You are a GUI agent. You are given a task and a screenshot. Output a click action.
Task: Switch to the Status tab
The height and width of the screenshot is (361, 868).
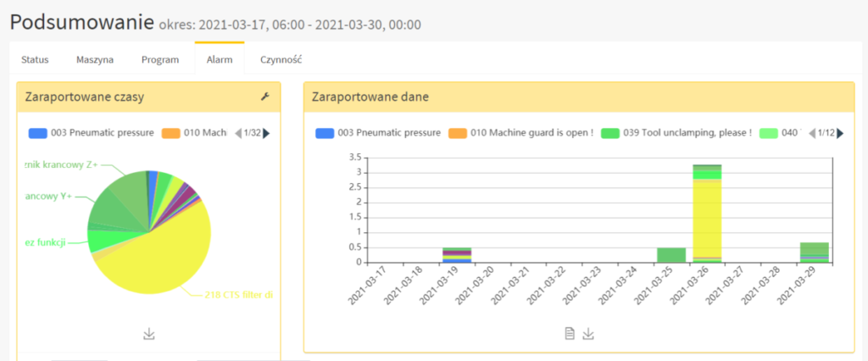click(x=35, y=60)
